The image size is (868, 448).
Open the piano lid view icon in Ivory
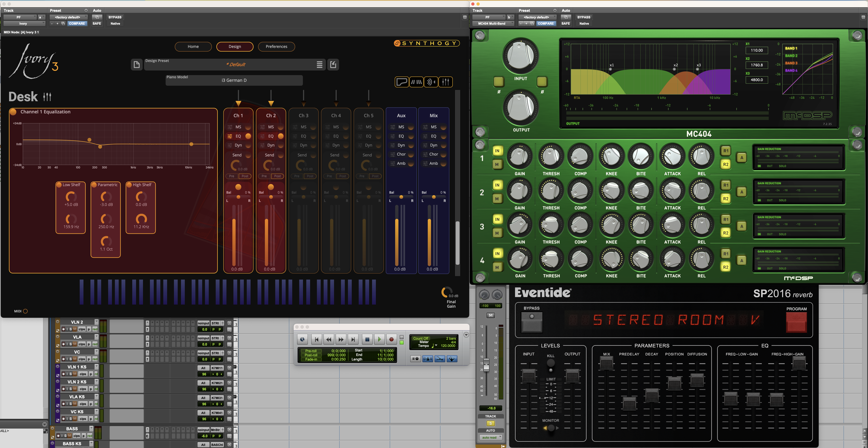coord(402,82)
